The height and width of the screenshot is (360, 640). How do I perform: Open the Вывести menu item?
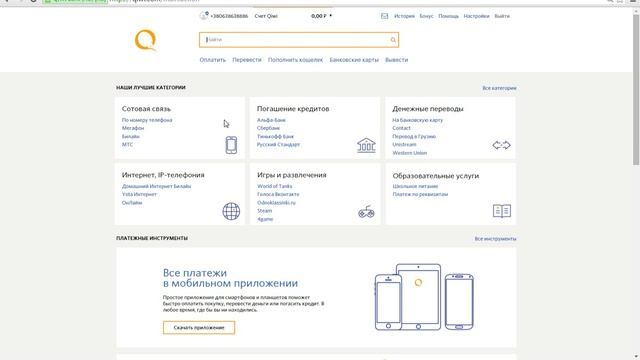(x=396, y=60)
